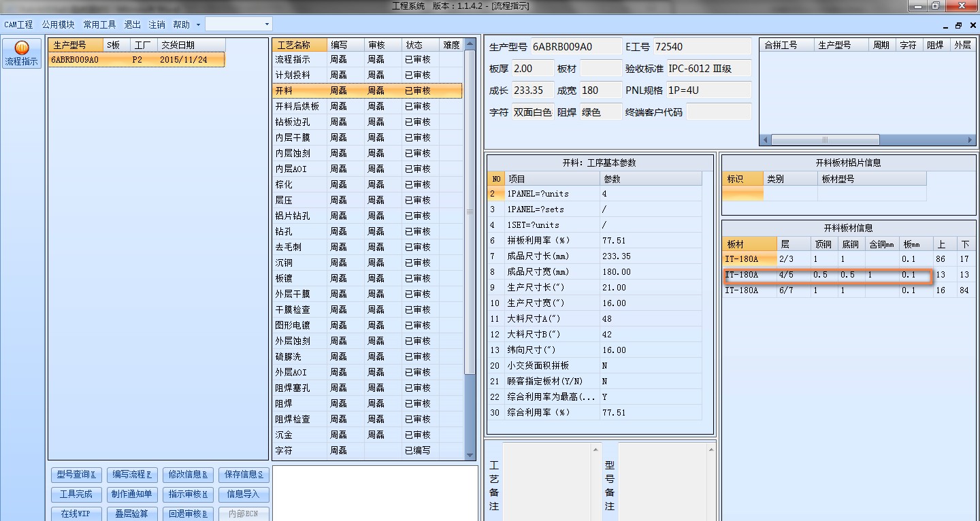Click the E工号 field showing 72540

(x=702, y=47)
